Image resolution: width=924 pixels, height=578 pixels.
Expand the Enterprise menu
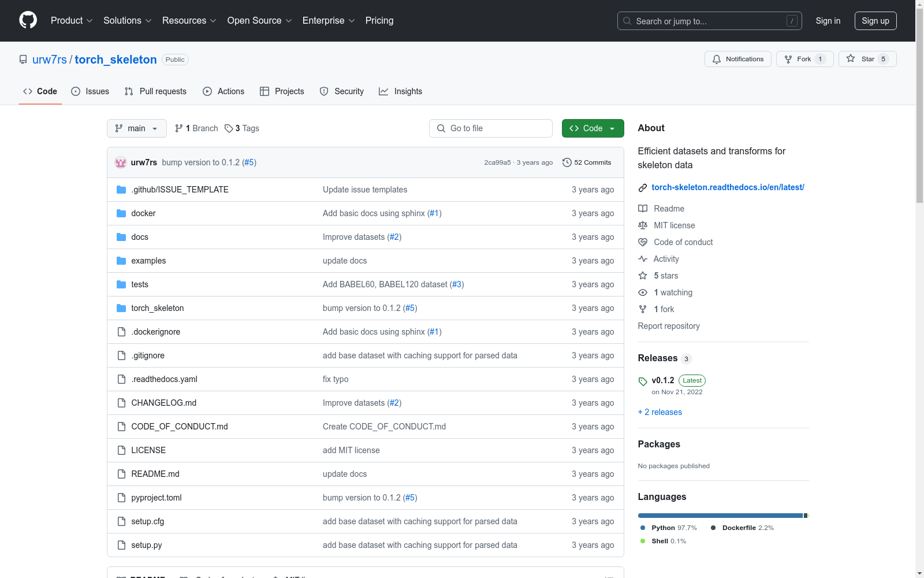pos(329,21)
